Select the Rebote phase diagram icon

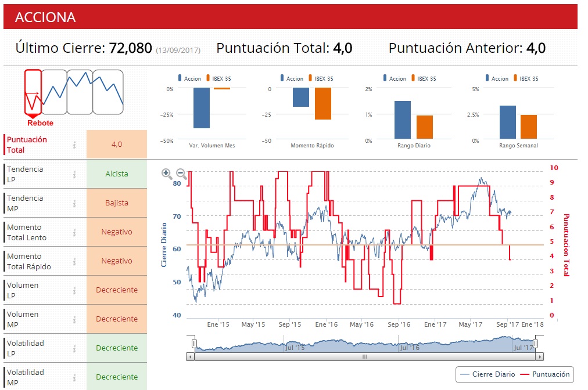(33, 92)
